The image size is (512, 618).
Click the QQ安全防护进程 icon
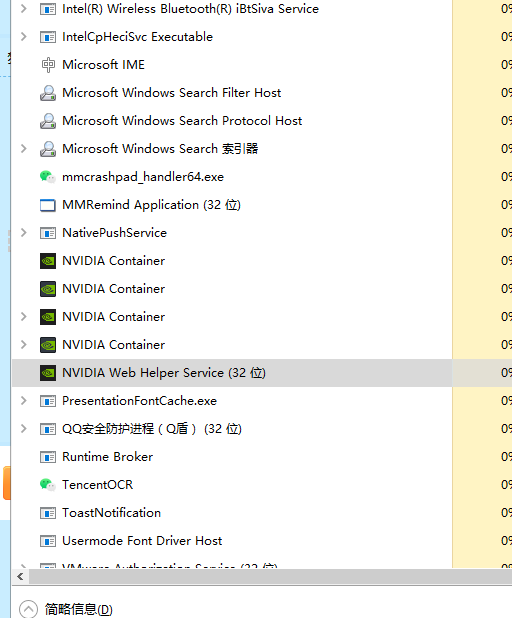click(48, 429)
